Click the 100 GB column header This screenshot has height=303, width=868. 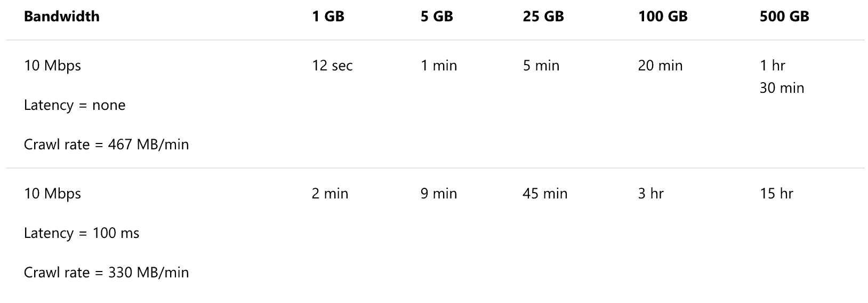[x=663, y=17]
